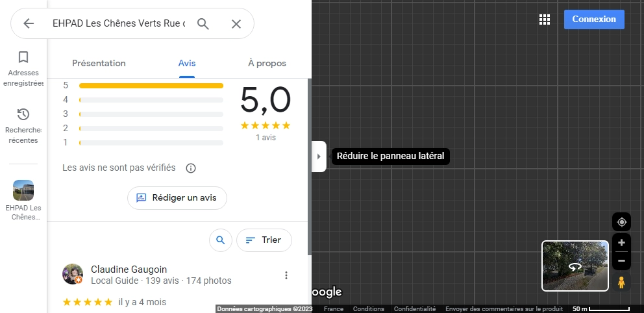Zoom out the map with minus button
Screen dimensions: 644x313
621,261
